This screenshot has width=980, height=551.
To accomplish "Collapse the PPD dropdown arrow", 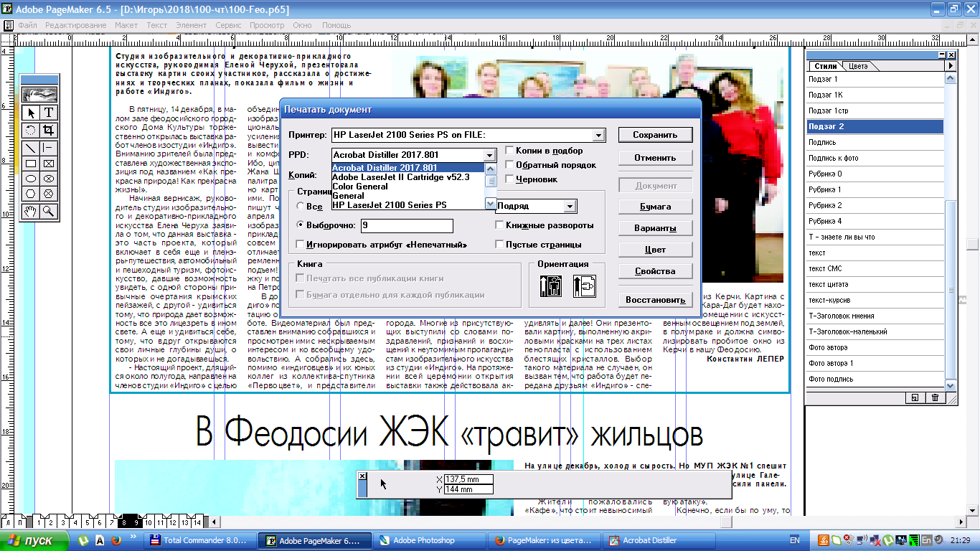I will [489, 155].
